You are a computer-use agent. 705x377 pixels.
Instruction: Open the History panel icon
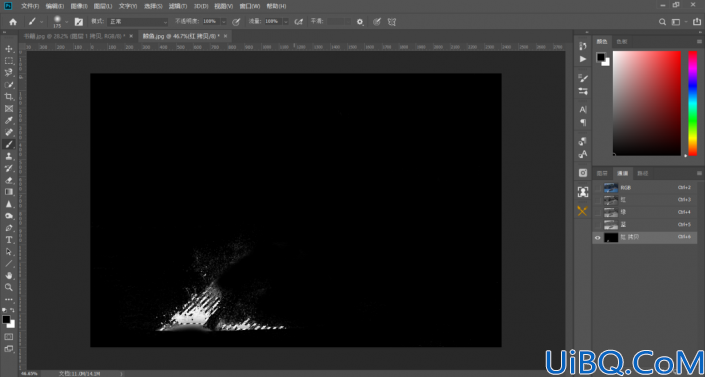coord(583,46)
